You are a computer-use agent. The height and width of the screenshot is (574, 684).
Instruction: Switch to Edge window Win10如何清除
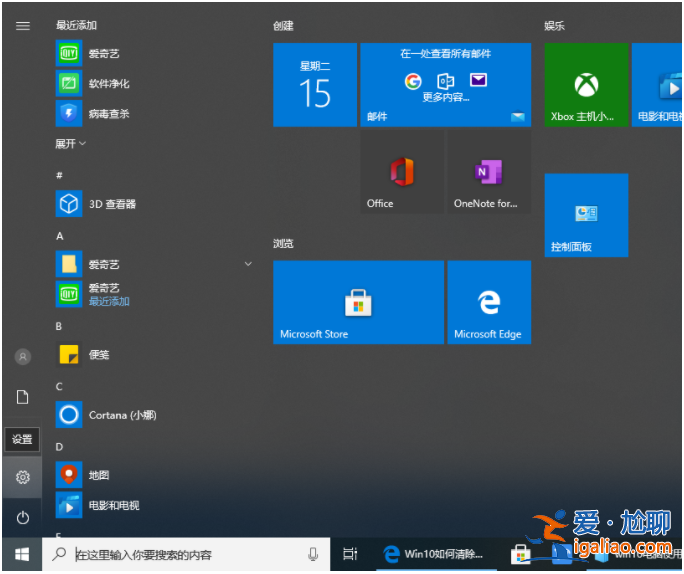pyautogui.click(x=436, y=554)
